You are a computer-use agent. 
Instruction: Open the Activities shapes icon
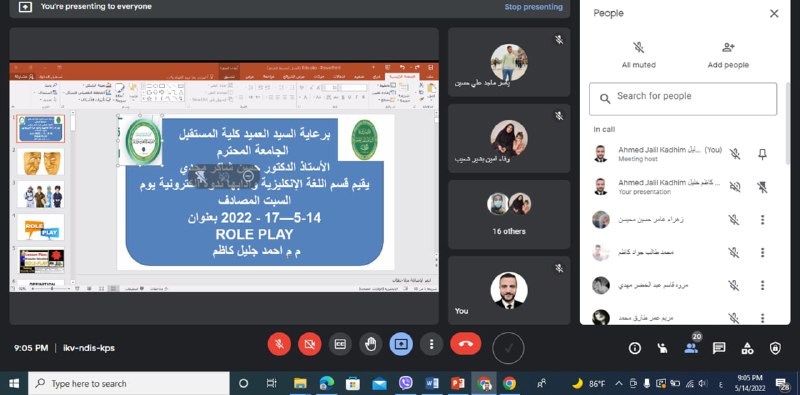(747, 348)
